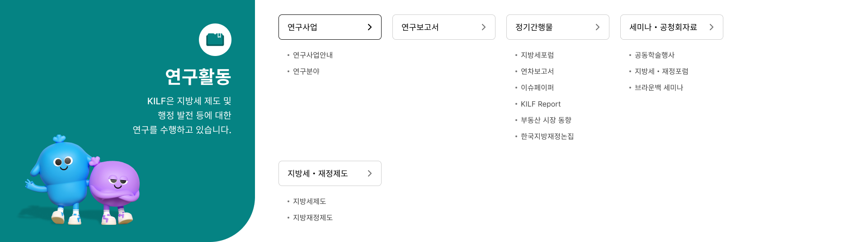Select the 지방재정제도 link
Screen dimensions: 868x242
(x=312, y=218)
